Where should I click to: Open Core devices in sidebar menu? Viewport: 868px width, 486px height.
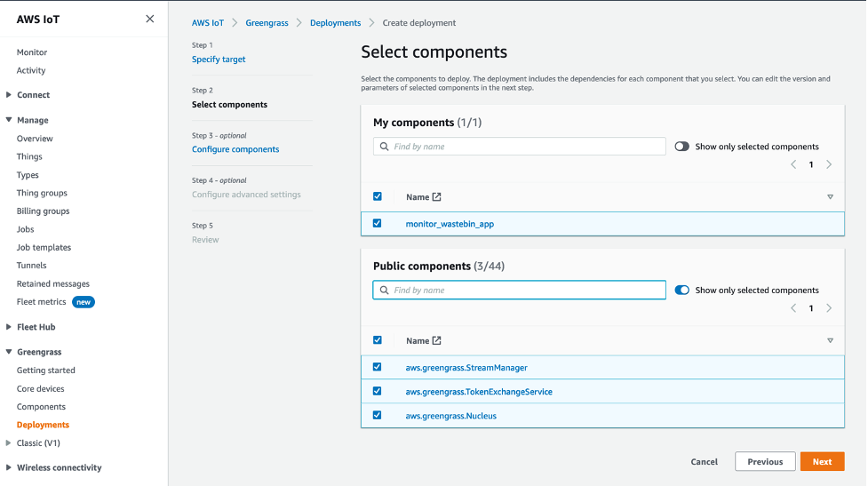coord(40,389)
